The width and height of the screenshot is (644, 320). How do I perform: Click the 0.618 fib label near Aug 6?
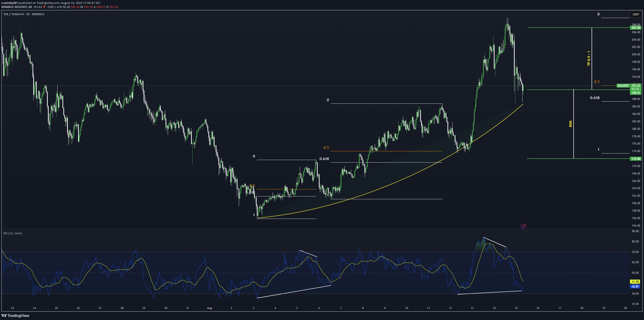(324, 159)
